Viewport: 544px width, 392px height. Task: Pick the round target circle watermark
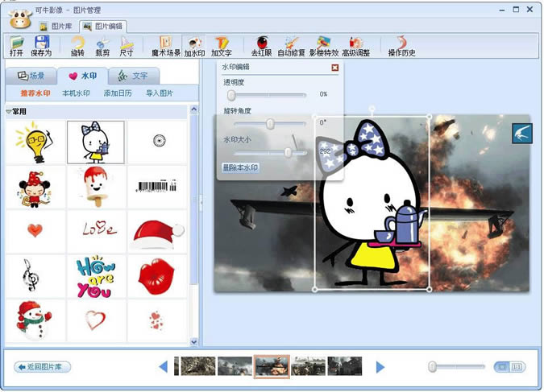tap(159, 141)
